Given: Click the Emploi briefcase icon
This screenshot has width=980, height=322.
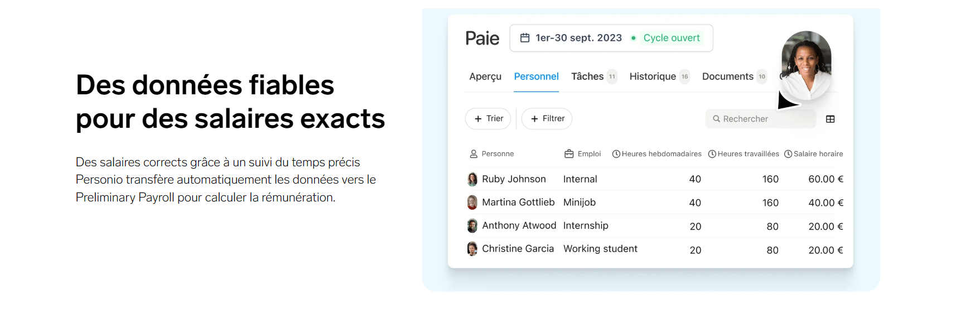Looking at the screenshot, I should coord(569,154).
